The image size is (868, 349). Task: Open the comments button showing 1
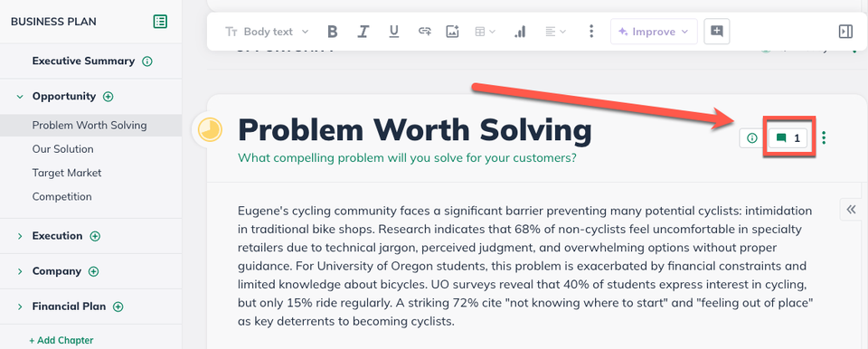coord(788,138)
